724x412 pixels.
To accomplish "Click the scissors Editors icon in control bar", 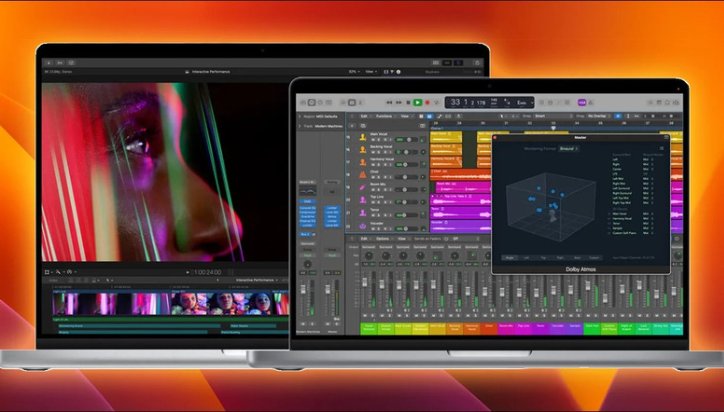I will point(361,103).
